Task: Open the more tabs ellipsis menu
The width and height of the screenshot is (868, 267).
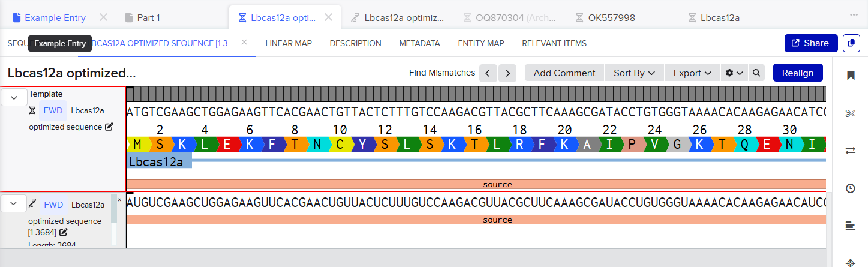Action: click(x=854, y=14)
